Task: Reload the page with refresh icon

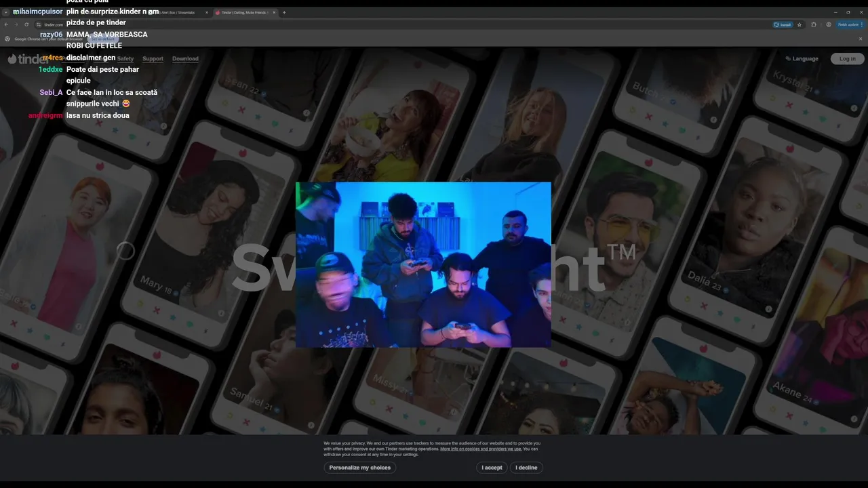Action: pos(26,24)
